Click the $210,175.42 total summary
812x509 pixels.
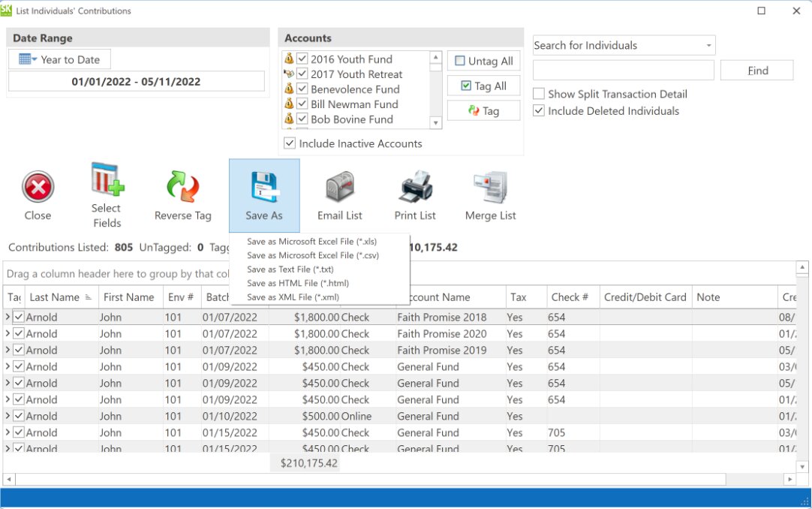click(x=305, y=463)
